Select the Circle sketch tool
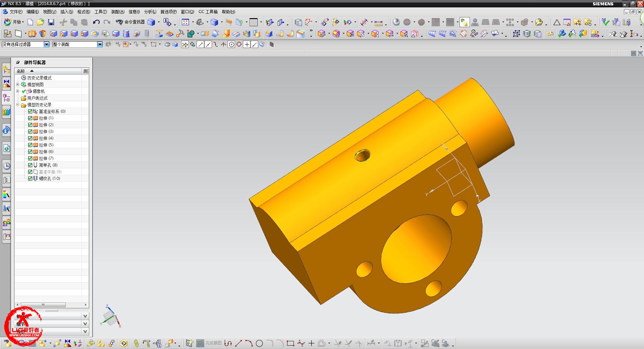 tap(259, 343)
